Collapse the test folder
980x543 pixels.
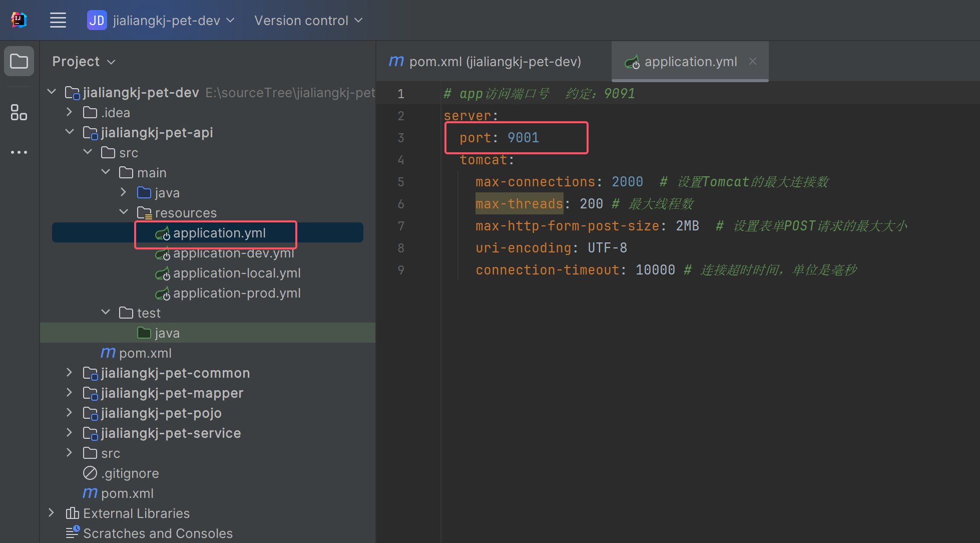[x=106, y=312]
